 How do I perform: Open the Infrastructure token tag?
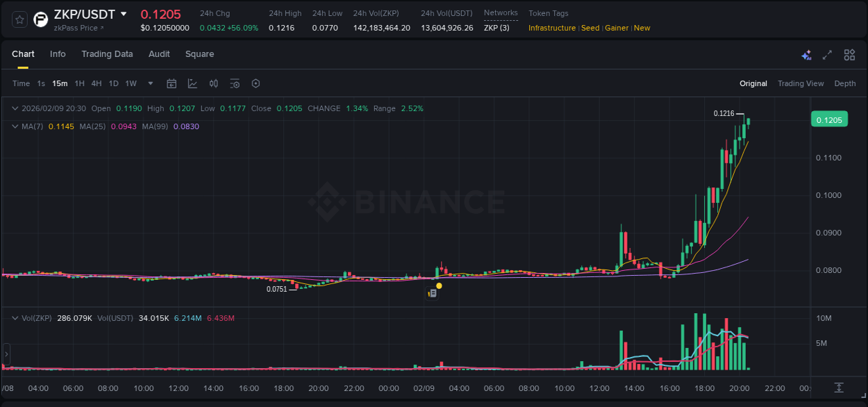552,28
